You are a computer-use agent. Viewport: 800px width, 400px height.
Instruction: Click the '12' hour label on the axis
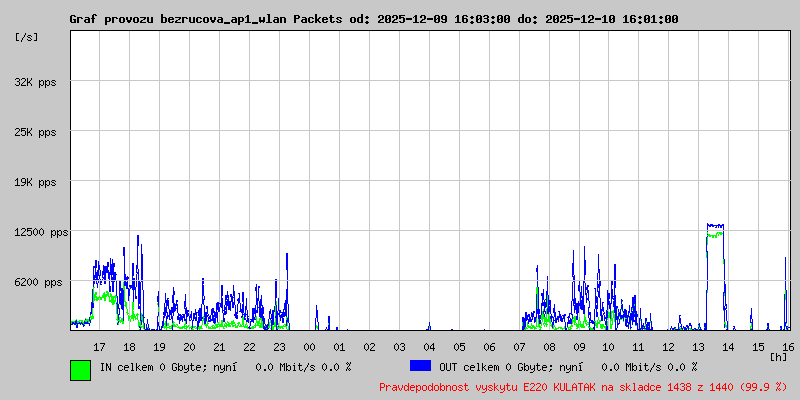point(669,347)
